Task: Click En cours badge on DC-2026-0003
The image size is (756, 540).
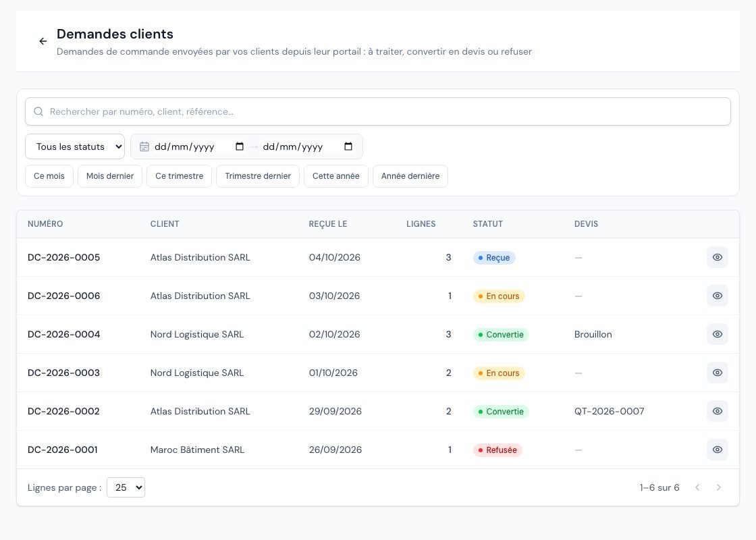Action: tap(499, 373)
